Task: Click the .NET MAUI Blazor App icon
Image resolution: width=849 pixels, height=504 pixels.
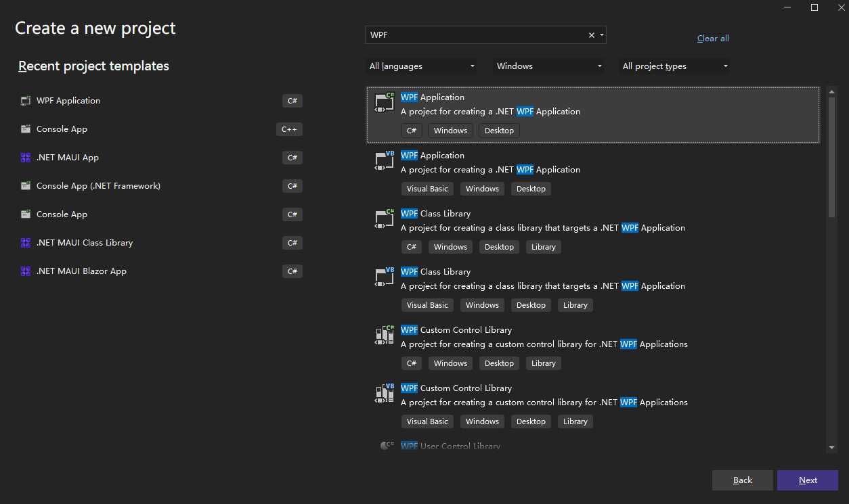Action: (x=26, y=271)
